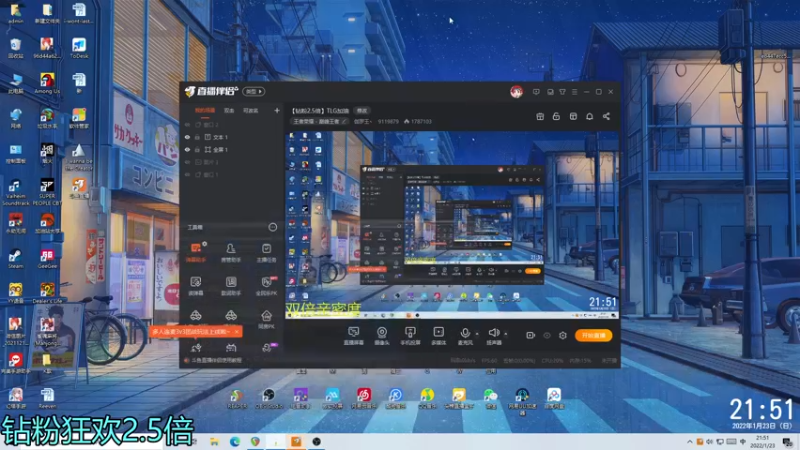The image size is (800, 450).
Task: Select the active orange scene tab
Action: pyautogui.click(x=205, y=111)
